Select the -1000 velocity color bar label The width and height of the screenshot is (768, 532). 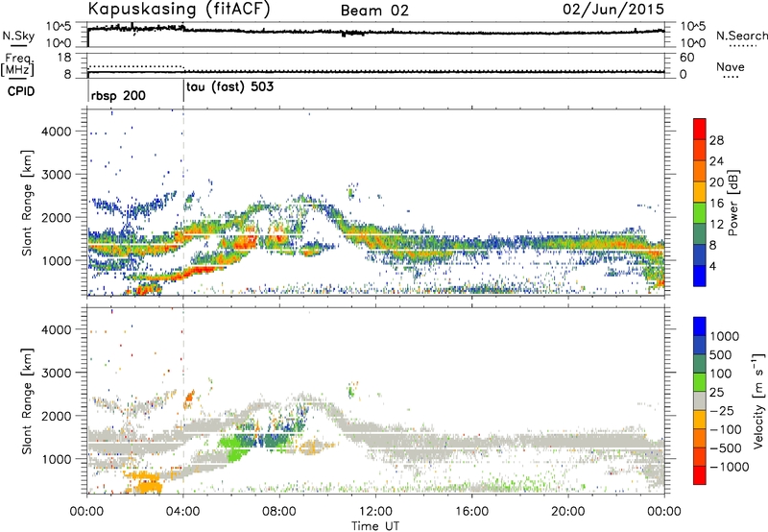(x=730, y=467)
